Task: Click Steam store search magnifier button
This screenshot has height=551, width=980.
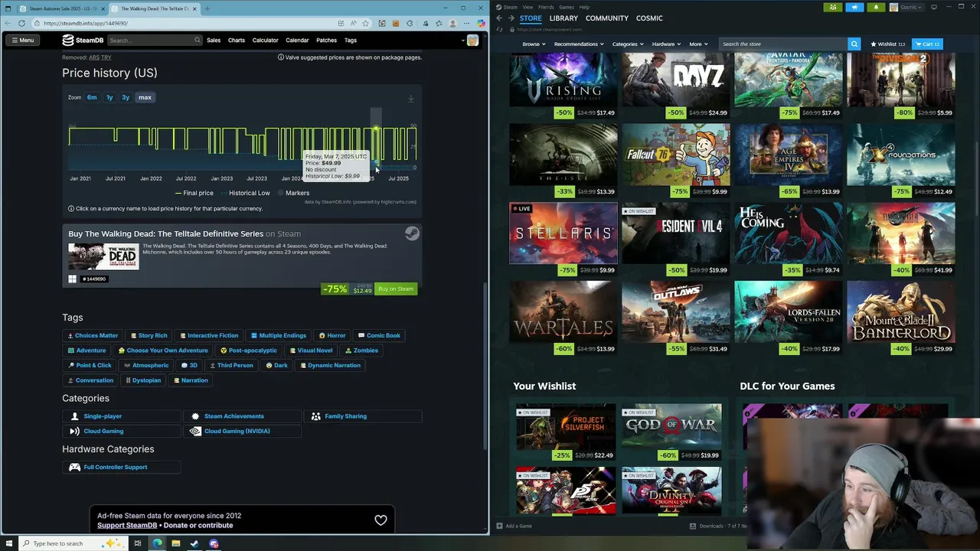Action: 854,44
